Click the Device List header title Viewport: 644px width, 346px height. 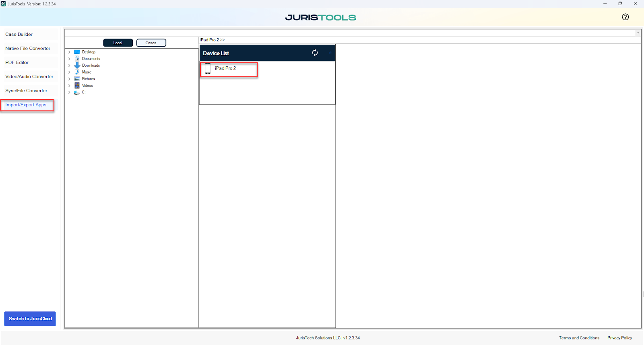tap(216, 53)
